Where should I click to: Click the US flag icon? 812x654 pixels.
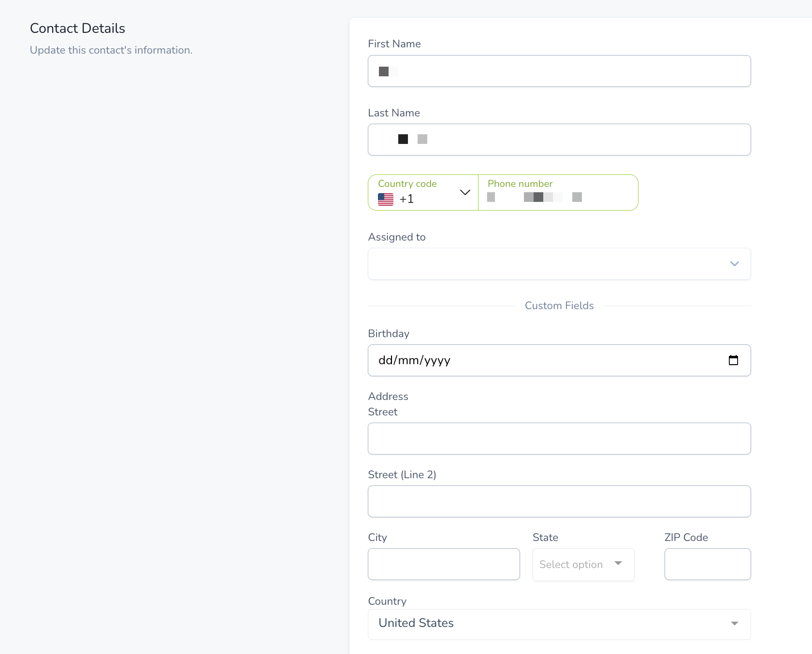click(386, 199)
